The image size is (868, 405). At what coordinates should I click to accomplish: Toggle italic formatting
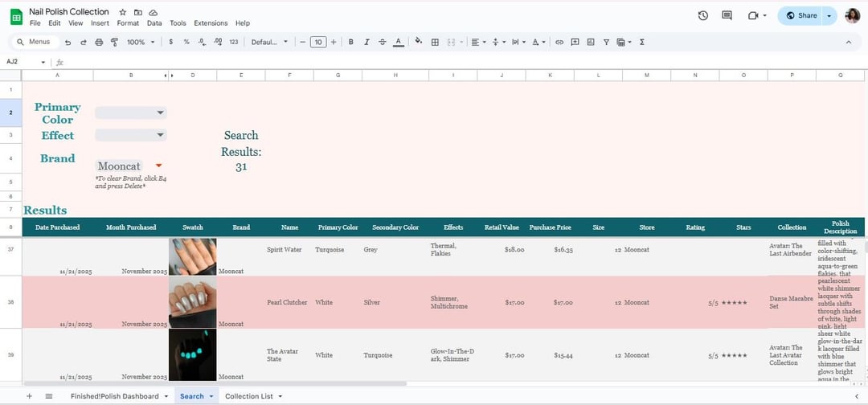point(366,42)
